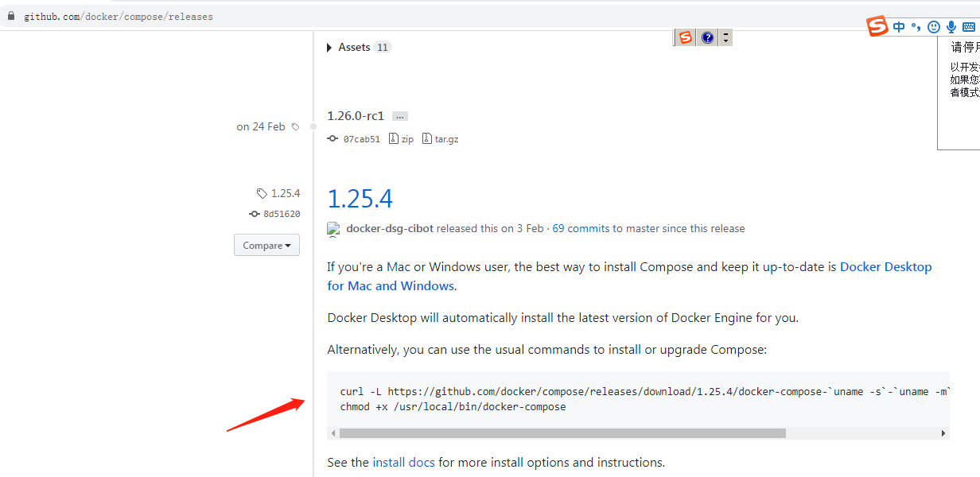Click the Sogou emoji smiley icon
This screenshot has width=980, height=477.
click(934, 27)
